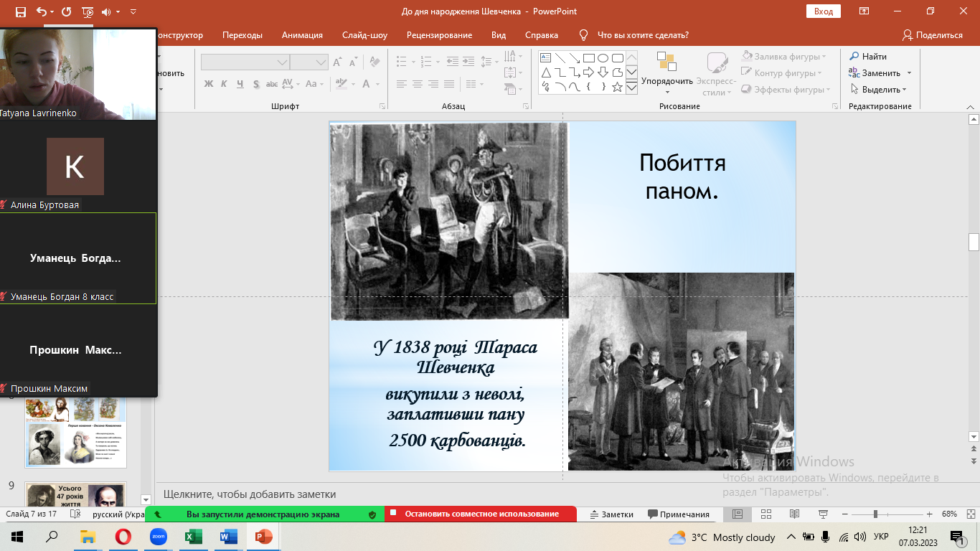
Task: Select the oval shape in shapes gallery
Action: (x=603, y=58)
